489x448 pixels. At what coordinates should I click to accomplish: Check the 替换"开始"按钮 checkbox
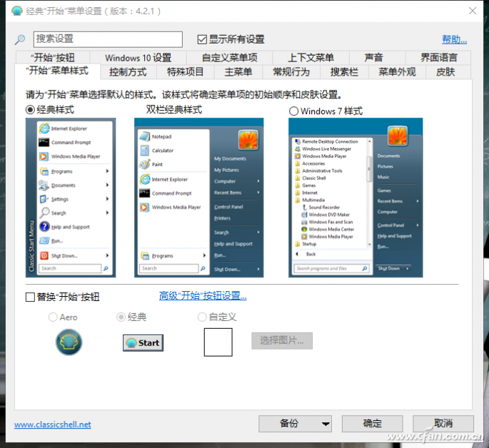(x=30, y=297)
